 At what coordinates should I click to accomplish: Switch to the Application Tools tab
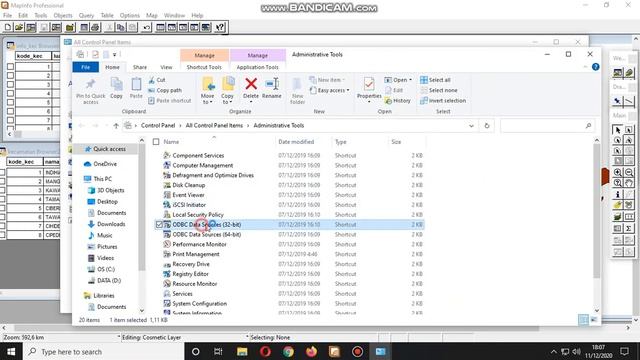click(258, 67)
